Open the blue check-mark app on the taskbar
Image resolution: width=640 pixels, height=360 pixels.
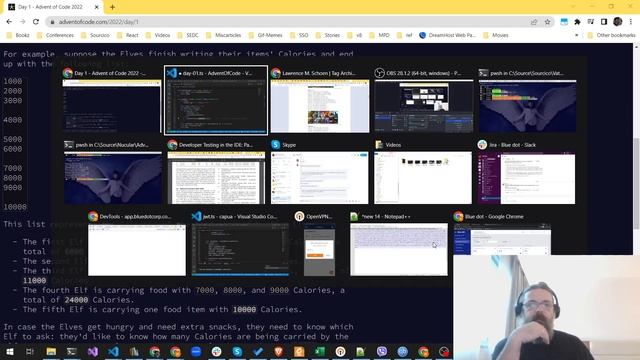(258, 351)
